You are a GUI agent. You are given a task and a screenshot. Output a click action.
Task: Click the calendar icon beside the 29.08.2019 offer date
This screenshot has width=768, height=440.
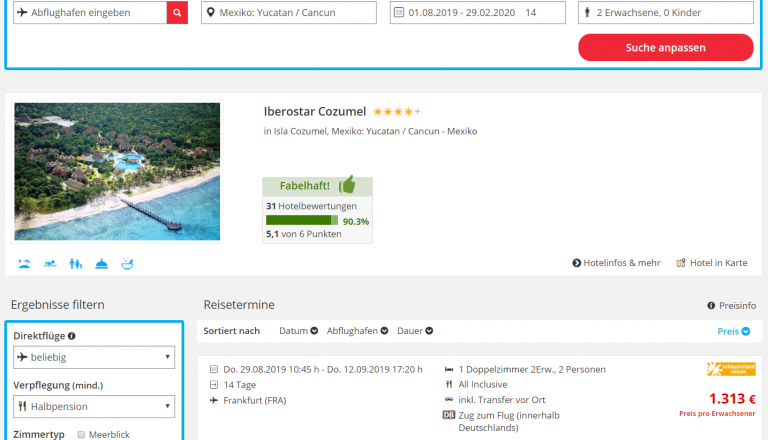(214, 369)
